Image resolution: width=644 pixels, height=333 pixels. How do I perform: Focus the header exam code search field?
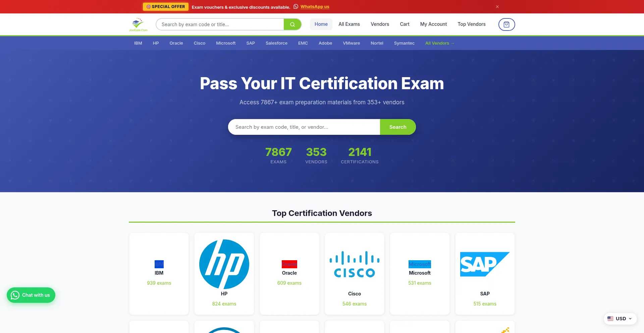pyautogui.click(x=220, y=24)
